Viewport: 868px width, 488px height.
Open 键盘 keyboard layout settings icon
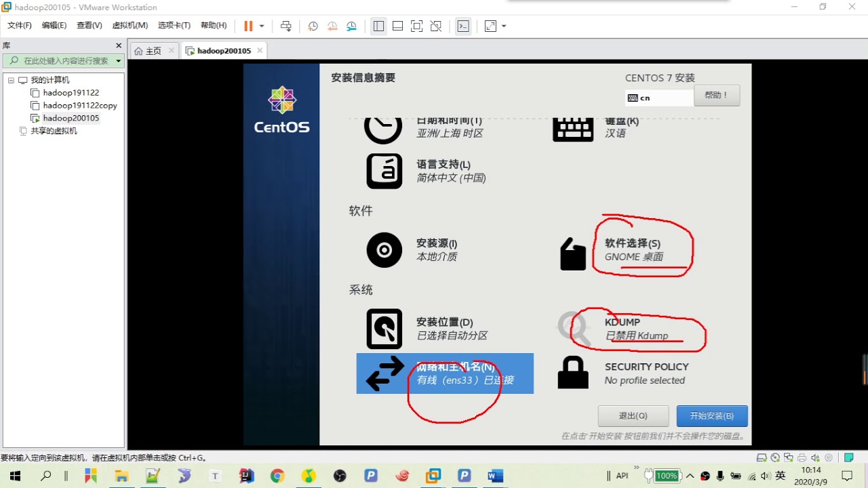coord(573,129)
